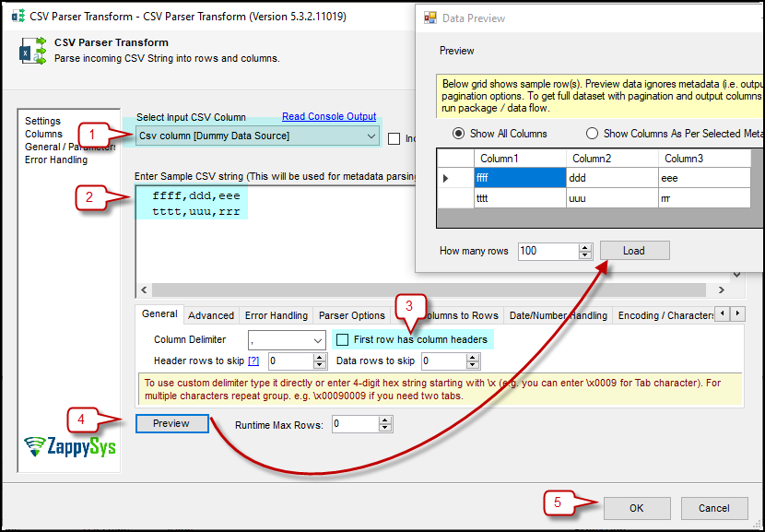Image resolution: width=765 pixels, height=532 pixels.
Task: Select Show All Columns radio option
Action: [x=458, y=134]
